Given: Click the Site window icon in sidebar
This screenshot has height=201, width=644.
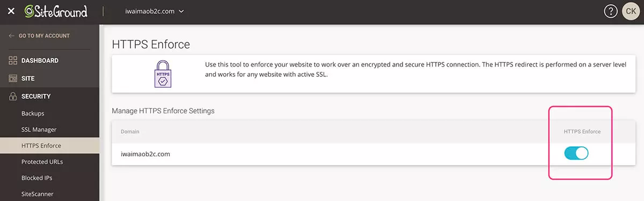Looking at the screenshot, I should coord(13,78).
